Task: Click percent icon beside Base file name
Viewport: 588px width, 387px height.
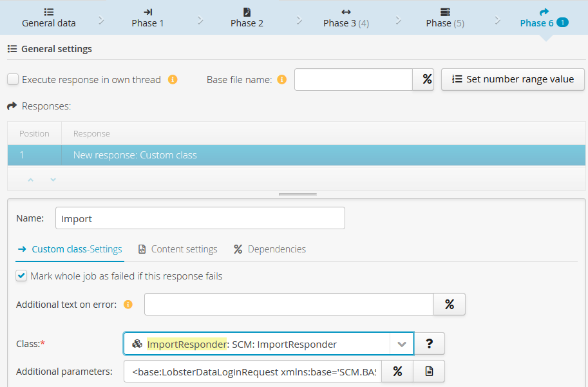Action: (426, 79)
